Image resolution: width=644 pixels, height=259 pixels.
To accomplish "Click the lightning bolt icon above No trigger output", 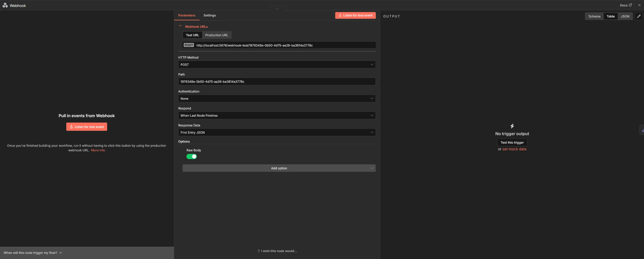I will tap(512, 126).
